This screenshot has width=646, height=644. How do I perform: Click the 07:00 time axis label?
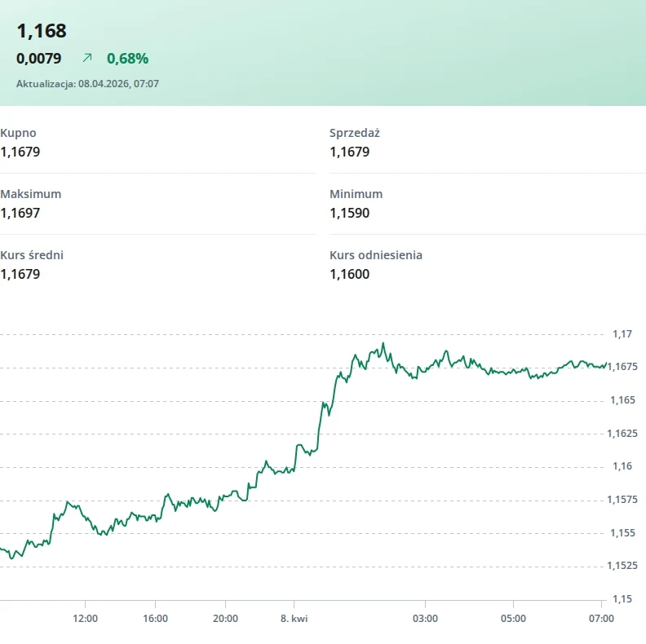(x=601, y=619)
